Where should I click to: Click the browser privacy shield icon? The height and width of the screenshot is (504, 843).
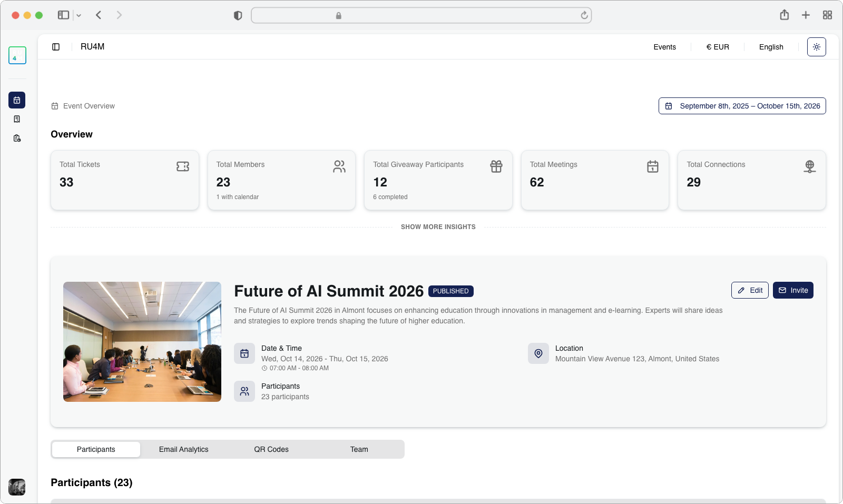click(238, 15)
